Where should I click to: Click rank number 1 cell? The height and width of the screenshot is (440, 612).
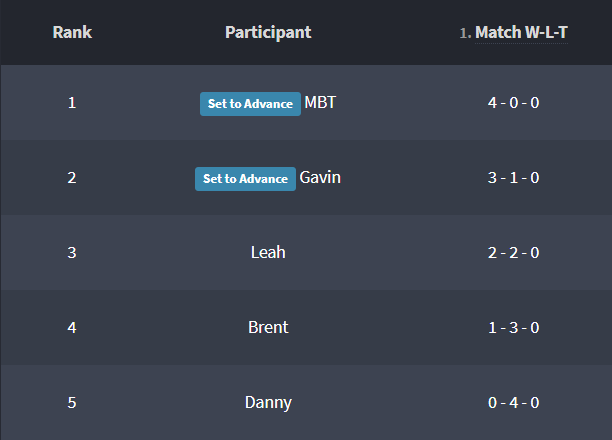72,103
